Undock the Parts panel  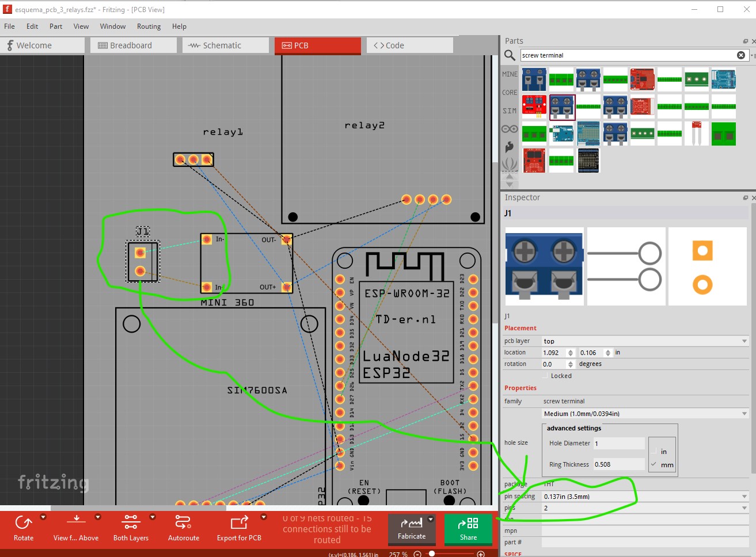745,41
